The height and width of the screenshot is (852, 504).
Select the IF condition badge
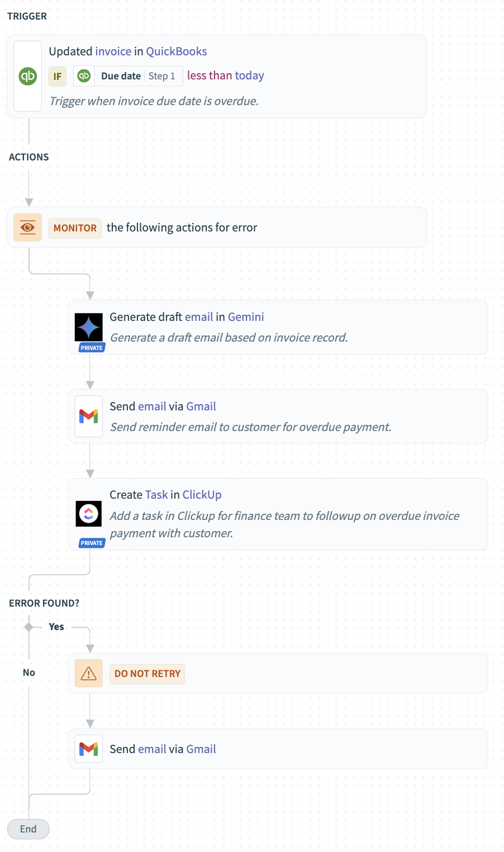(x=58, y=76)
